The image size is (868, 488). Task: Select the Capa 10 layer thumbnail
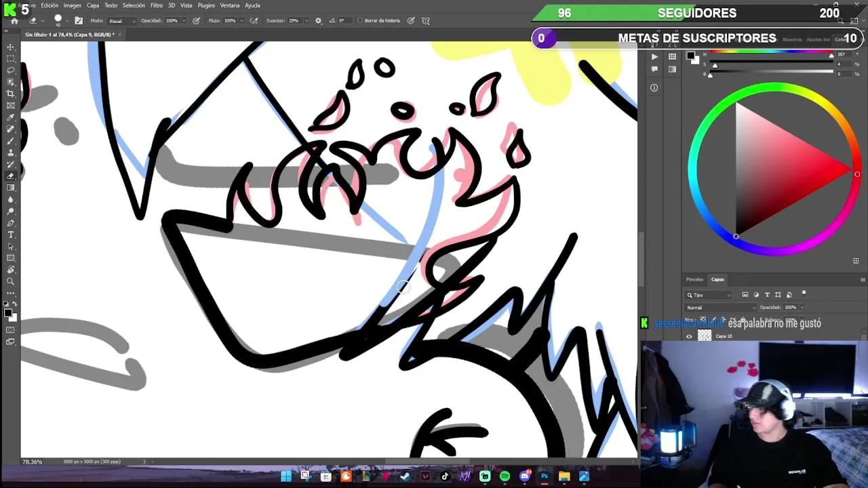tap(705, 336)
